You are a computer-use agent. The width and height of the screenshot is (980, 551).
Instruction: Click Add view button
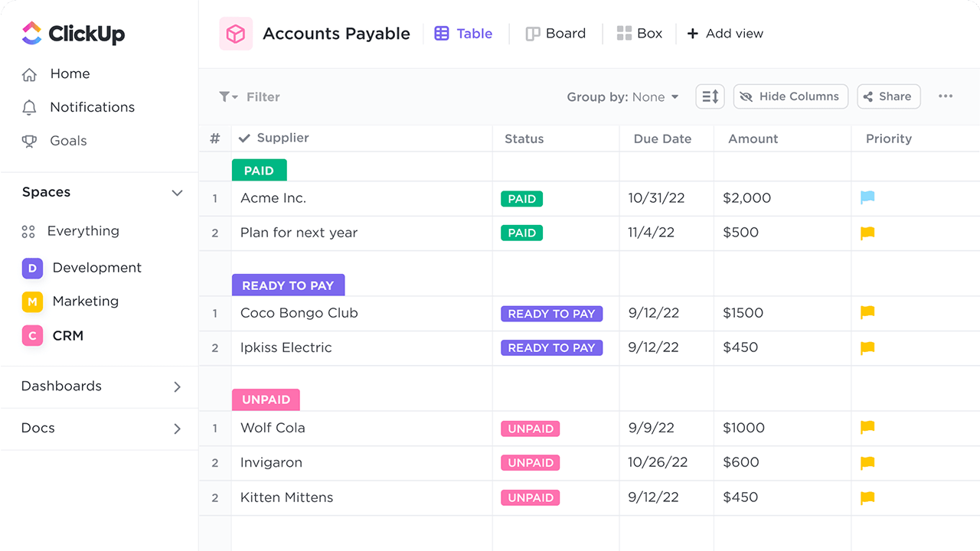point(725,34)
